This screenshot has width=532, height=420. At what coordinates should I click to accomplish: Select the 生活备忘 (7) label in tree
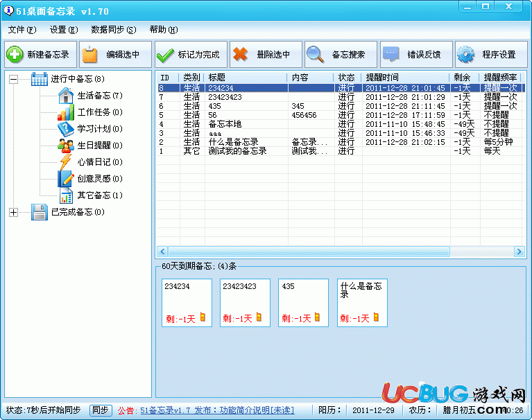tap(100, 96)
